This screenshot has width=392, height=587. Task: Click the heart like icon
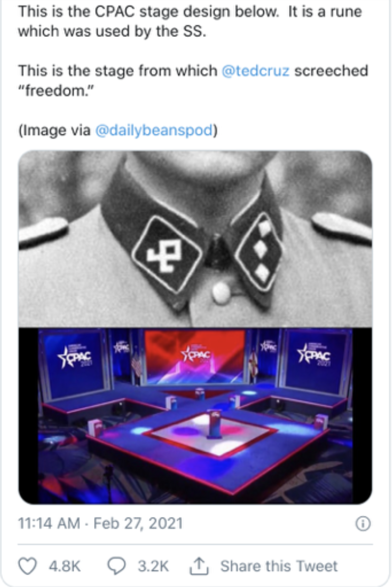click(27, 566)
